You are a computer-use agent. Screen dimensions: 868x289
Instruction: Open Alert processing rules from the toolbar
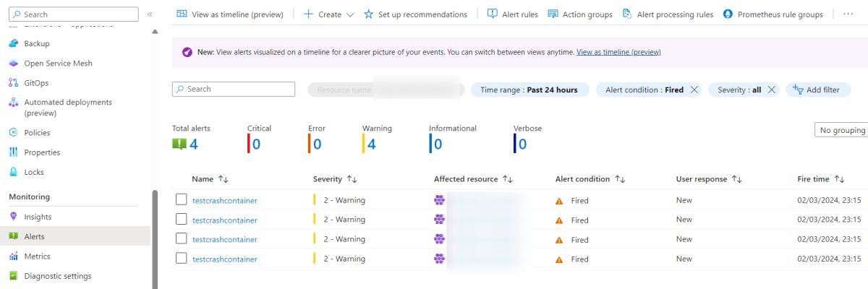click(x=667, y=14)
